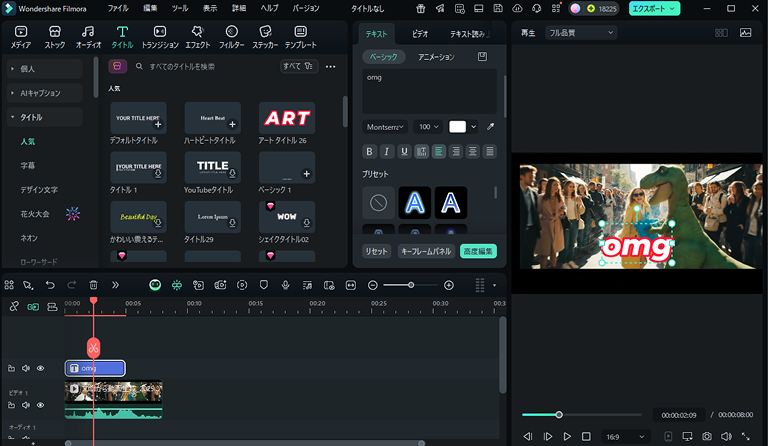Click the white text color swatch
Screen dimensions: 768x446
(x=457, y=127)
